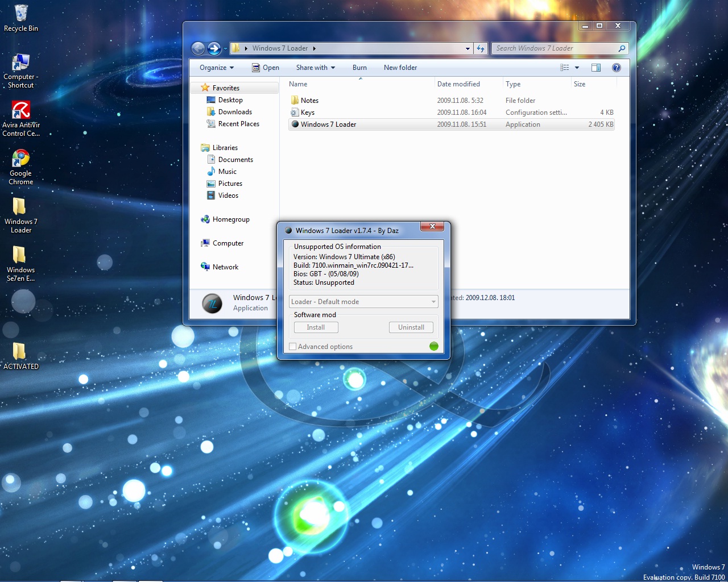Select Computer in the navigation pane
This screenshot has width=728, height=582.
[x=228, y=243]
